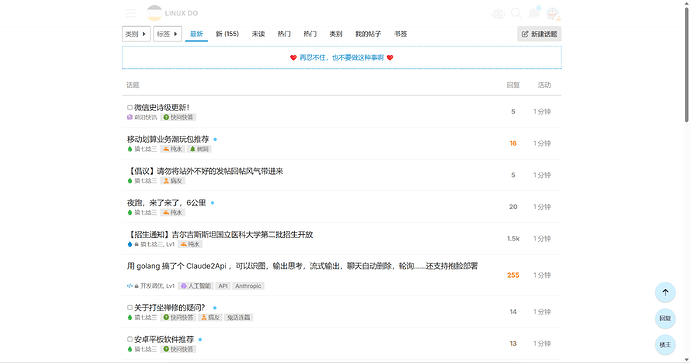Image resolution: width=690 pixels, height=363 pixels.
Task: Click reply count 255 on Claude2Api row
Action: pyautogui.click(x=513, y=275)
